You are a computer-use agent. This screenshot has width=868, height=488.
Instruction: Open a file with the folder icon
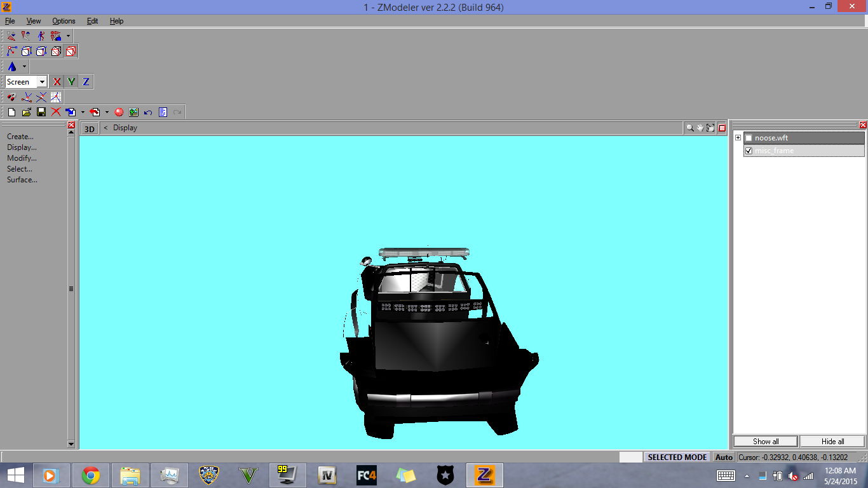point(27,112)
